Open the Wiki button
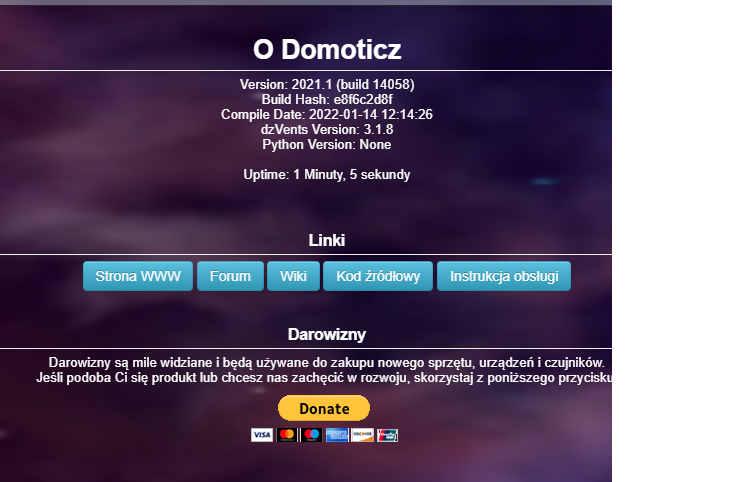 [293, 276]
